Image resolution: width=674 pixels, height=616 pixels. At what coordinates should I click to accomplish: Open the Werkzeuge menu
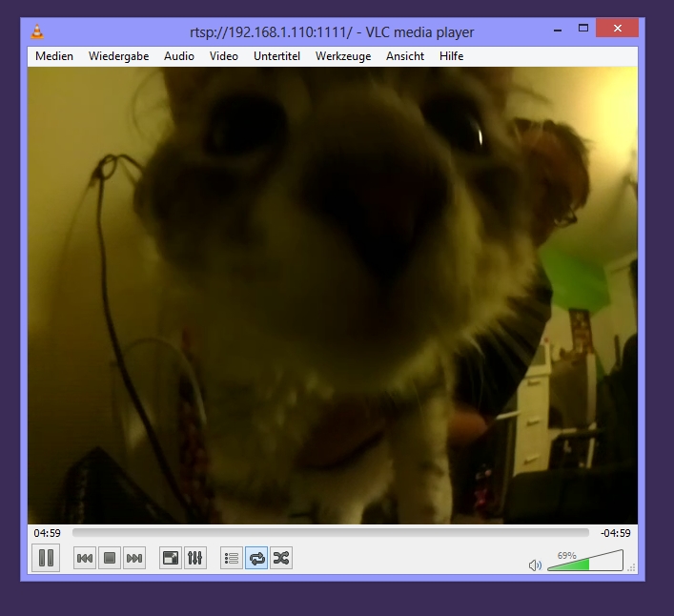(343, 56)
